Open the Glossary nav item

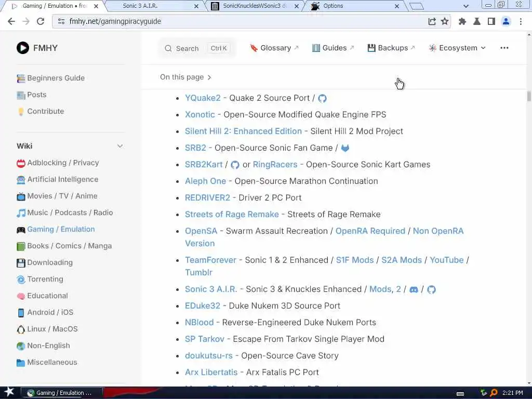[274, 48]
